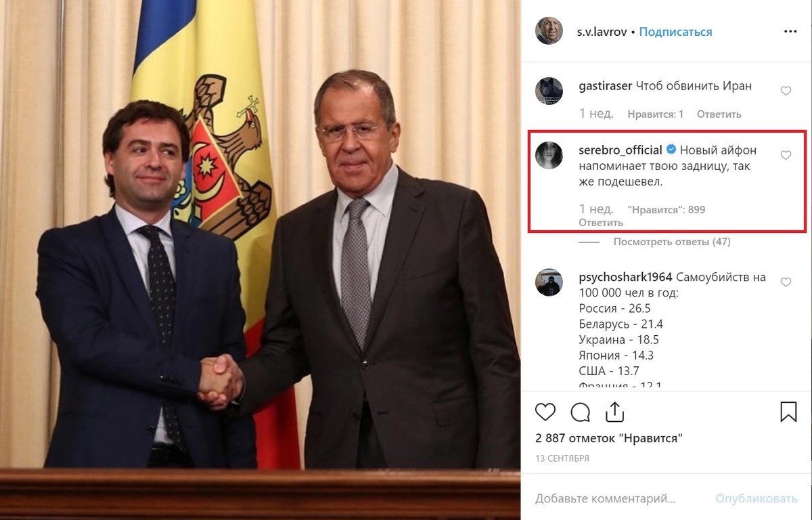Open the three-dot more options menu
Screen dimensions: 812x520
tap(790, 32)
